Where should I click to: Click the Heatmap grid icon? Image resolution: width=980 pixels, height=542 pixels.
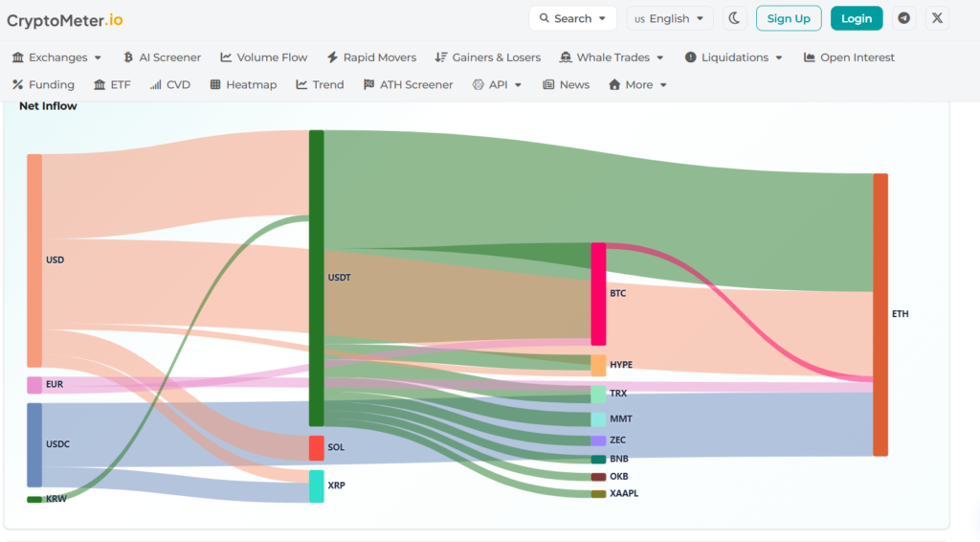(x=215, y=84)
